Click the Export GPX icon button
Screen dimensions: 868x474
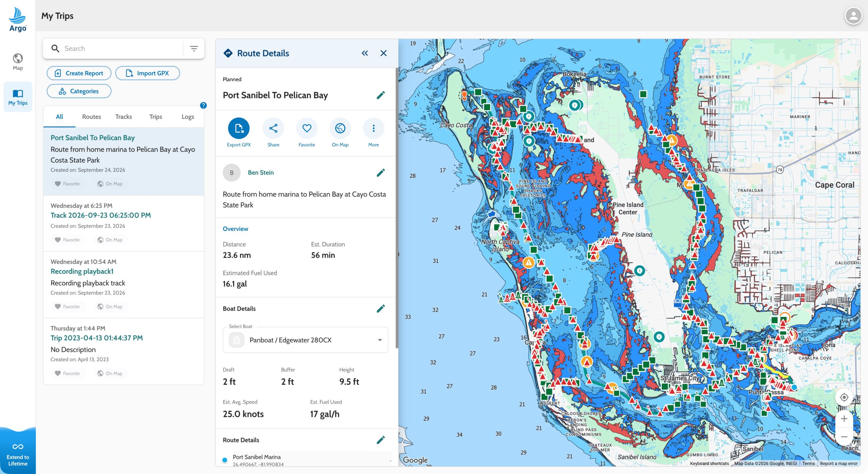(x=239, y=129)
